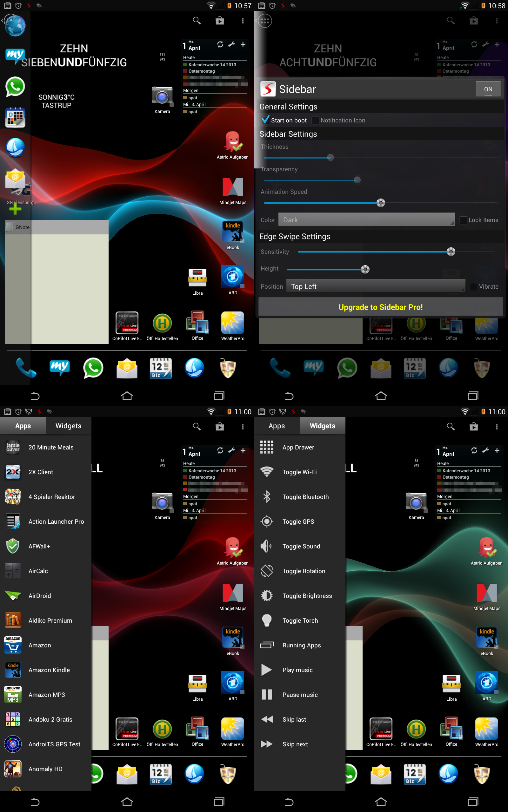Tap Skip last rewind widget
The image size is (508, 812).
pyautogui.click(x=267, y=719)
